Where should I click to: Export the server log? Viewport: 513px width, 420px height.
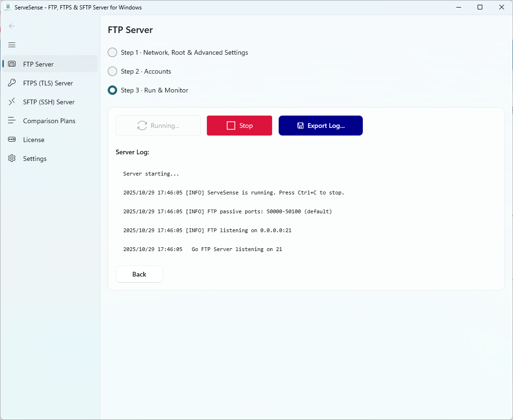(321, 126)
